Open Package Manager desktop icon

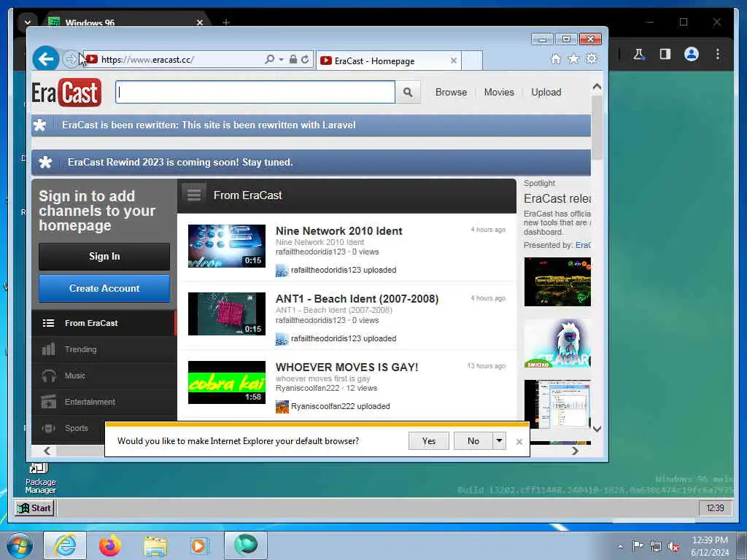tap(40, 478)
